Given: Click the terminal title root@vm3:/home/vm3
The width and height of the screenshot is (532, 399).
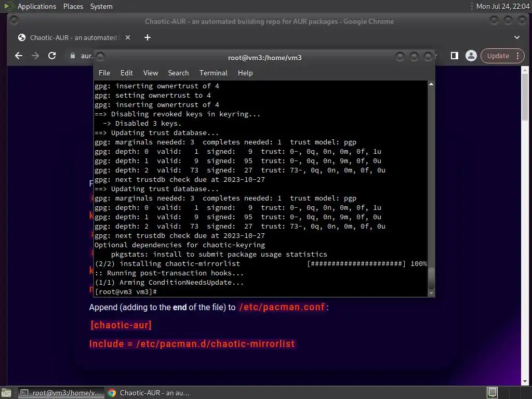Looking at the screenshot, I should tap(264, 58).
